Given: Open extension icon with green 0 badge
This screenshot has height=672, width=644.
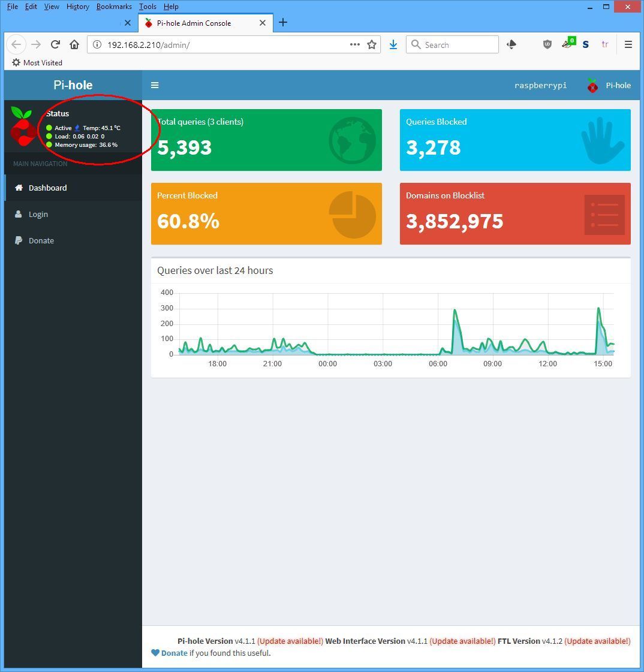Looking at the screenshot, I should [568, 43].
